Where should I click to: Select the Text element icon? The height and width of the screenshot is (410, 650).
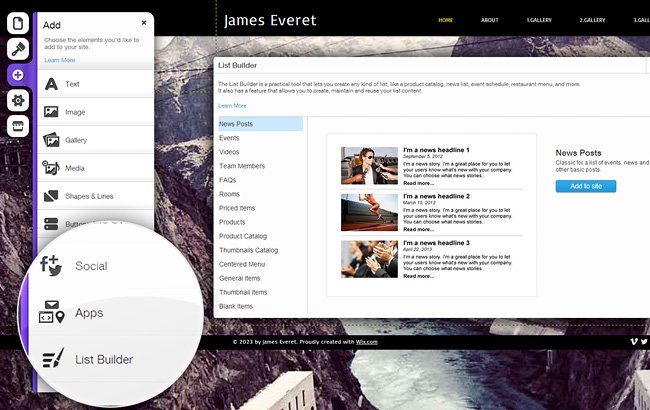coord(51,84)
